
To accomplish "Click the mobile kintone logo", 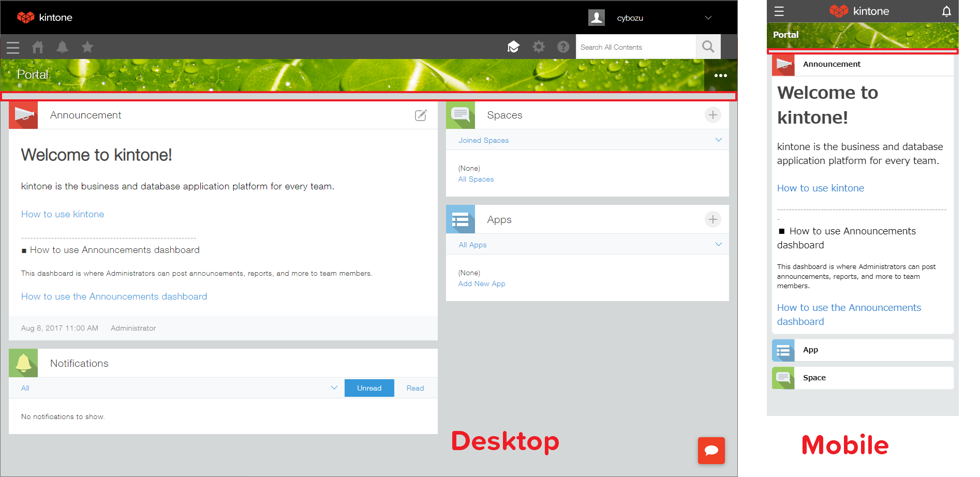I will (859, 11).
